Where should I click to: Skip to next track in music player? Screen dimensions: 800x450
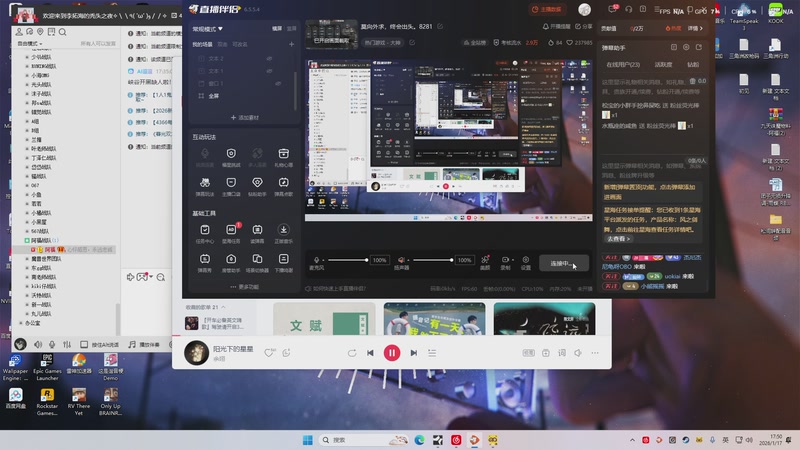click(x=414, y=353)
